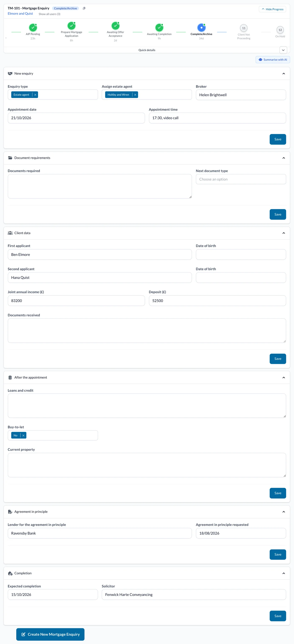Collapse the Completion section
The image size is (294, 644).
tap(284, 573)
